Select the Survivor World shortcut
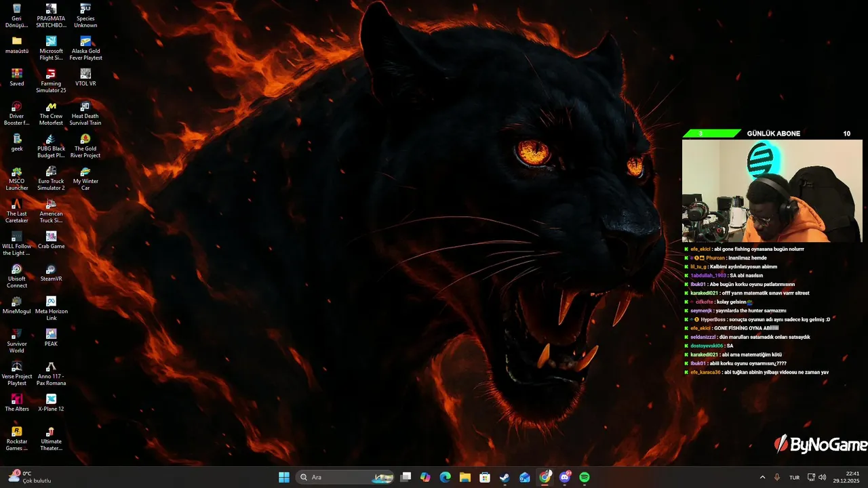The height and width of the screenshot is (488, 868). point(17,341)
